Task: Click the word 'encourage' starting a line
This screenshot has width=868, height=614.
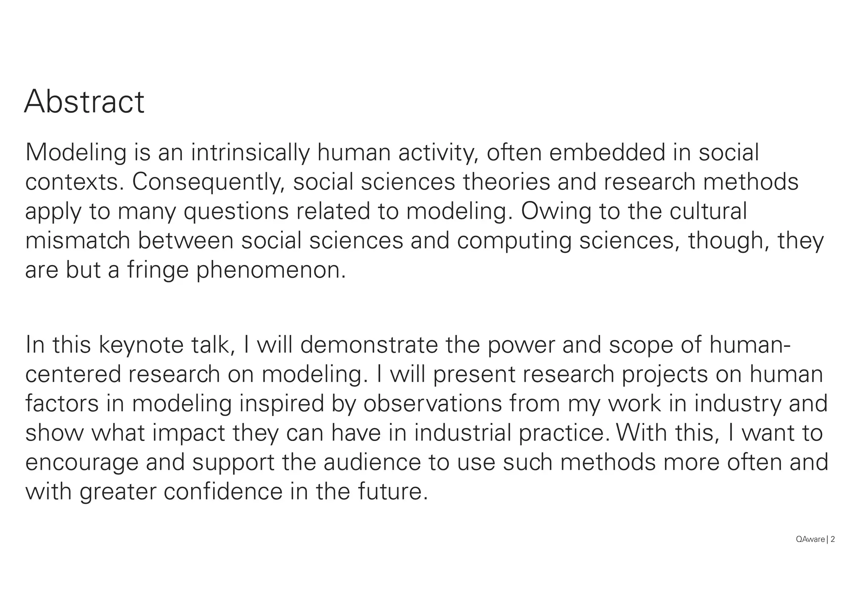Action: coord(82,463)
